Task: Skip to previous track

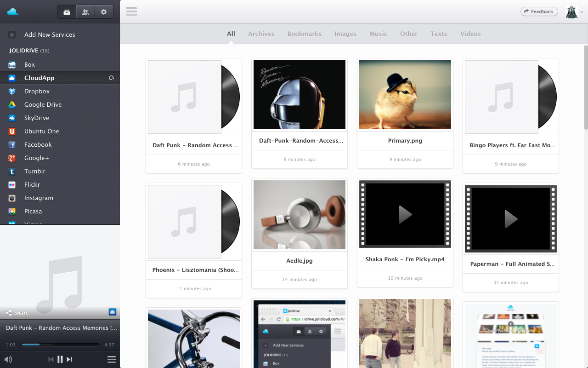Action: [x=51, y=359]
